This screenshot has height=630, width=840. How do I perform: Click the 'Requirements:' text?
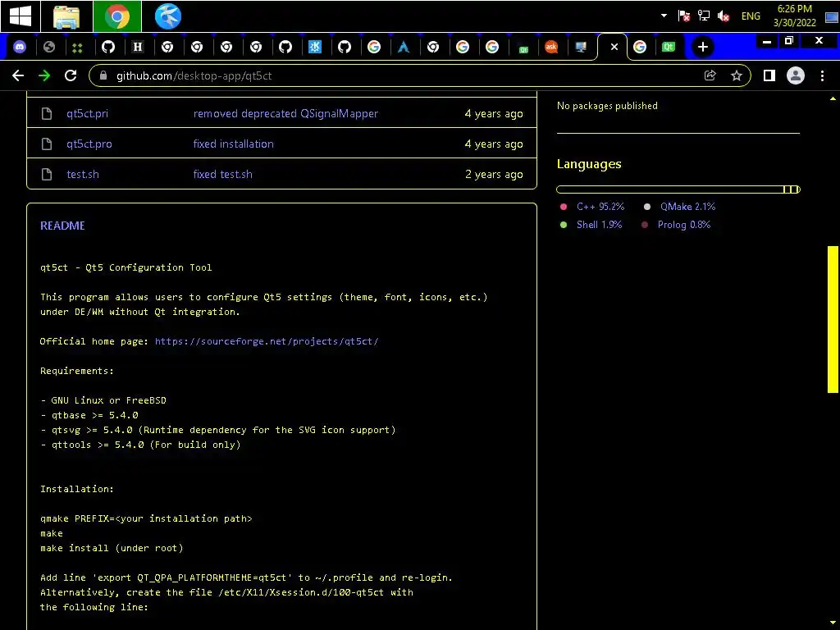click(76, 371)
